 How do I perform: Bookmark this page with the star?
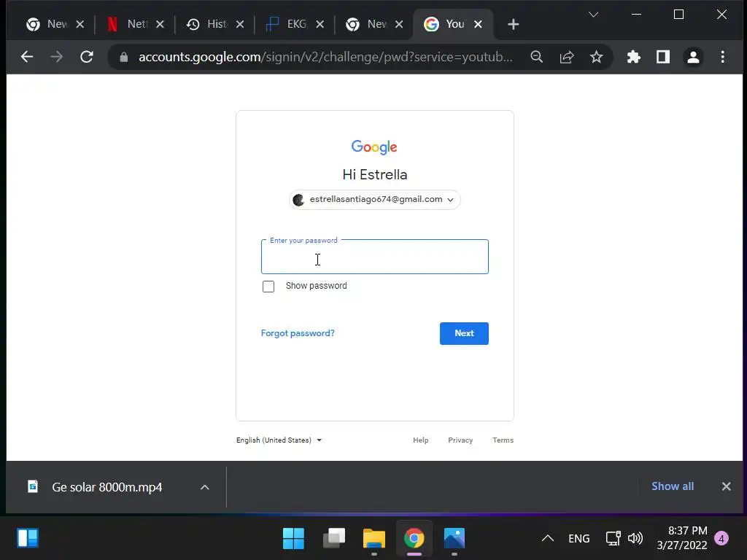click(596, 57)
